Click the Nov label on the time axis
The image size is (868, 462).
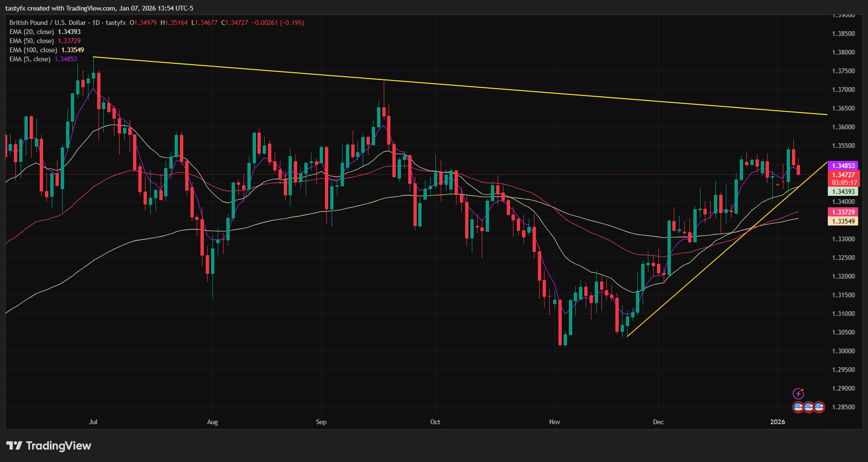tap(554, 422)
